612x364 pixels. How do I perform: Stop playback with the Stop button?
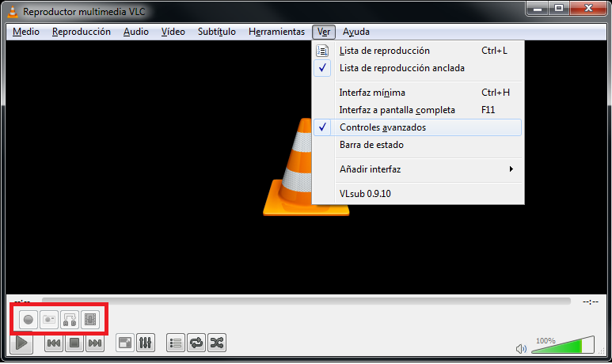click(74, 343)
